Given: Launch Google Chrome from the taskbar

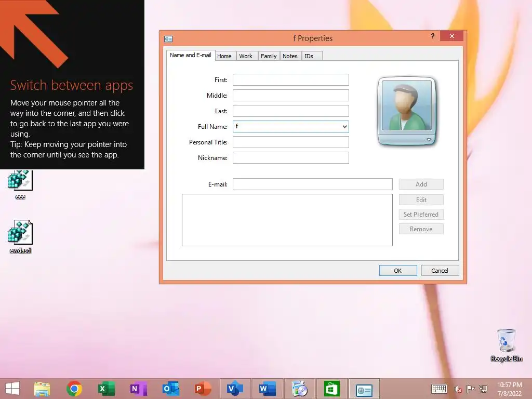Looking at the screenshot, I should [x=74, y=389].
